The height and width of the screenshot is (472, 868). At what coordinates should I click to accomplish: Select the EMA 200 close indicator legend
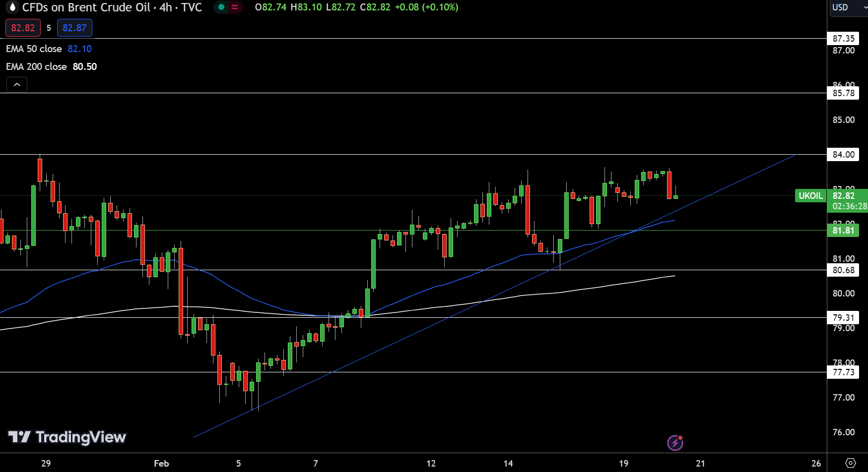click(36, 67)
